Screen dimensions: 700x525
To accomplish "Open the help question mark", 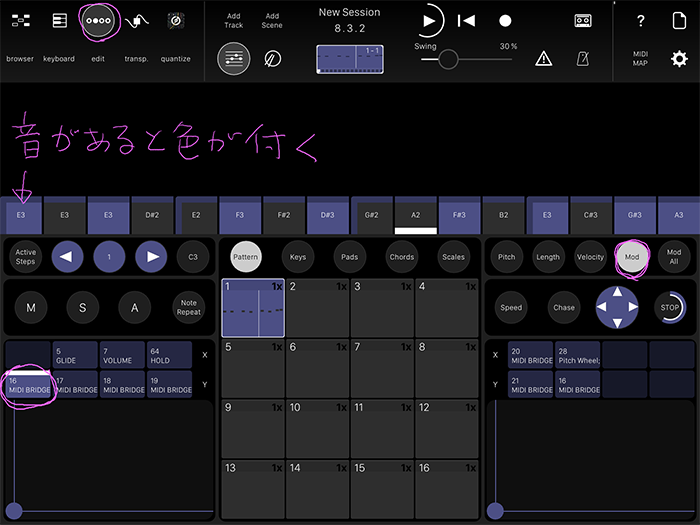I will [640, 21].
